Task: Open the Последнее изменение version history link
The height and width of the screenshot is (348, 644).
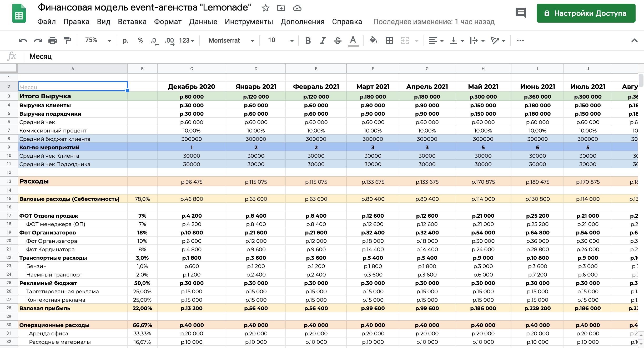Action: point(434,22)
